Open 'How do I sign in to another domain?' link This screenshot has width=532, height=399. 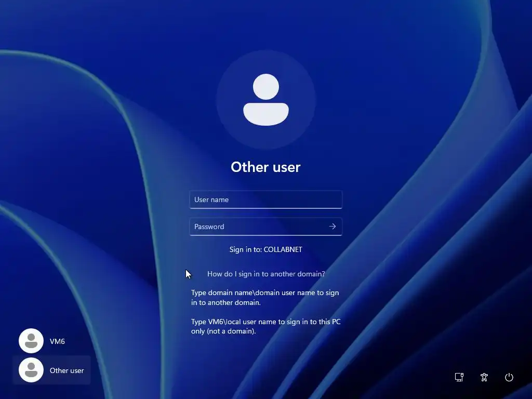(266, 274)
